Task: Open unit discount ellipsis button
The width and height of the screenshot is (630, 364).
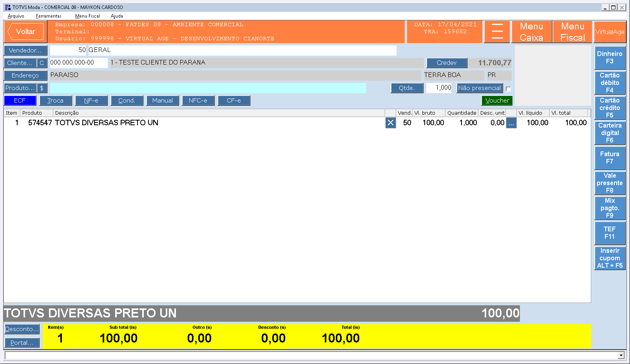Action: coord(511,123)
